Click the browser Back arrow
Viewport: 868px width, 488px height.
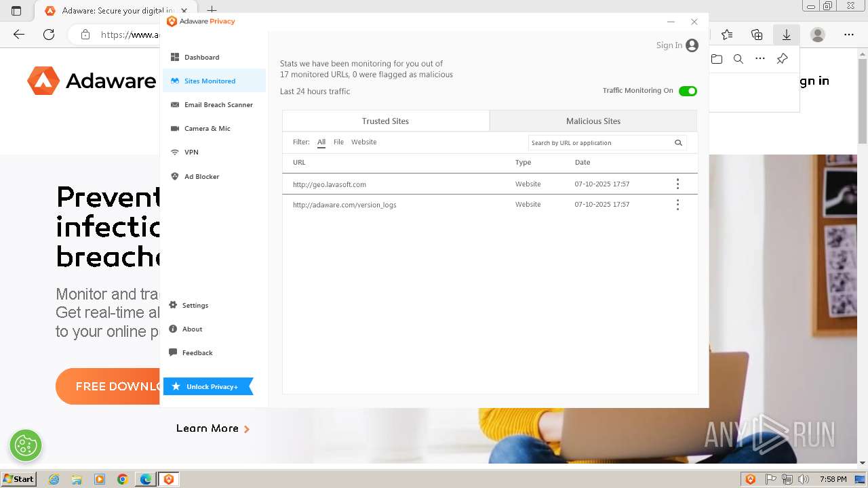coord(19,35)
